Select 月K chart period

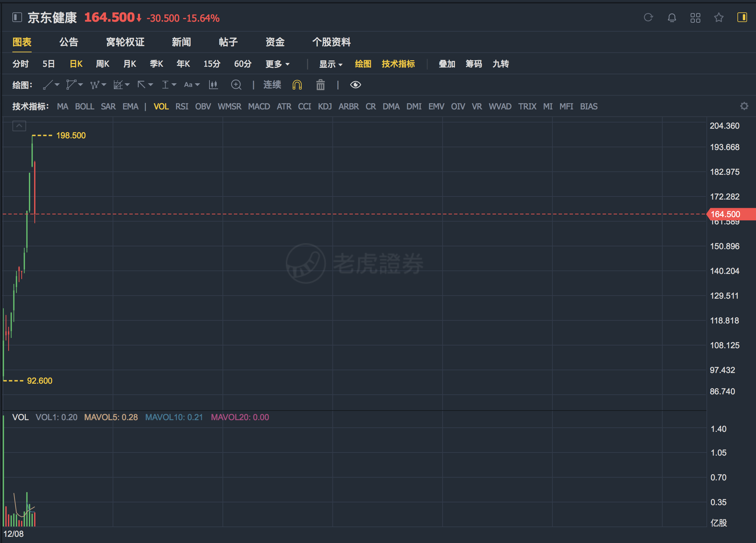point(130,64)
